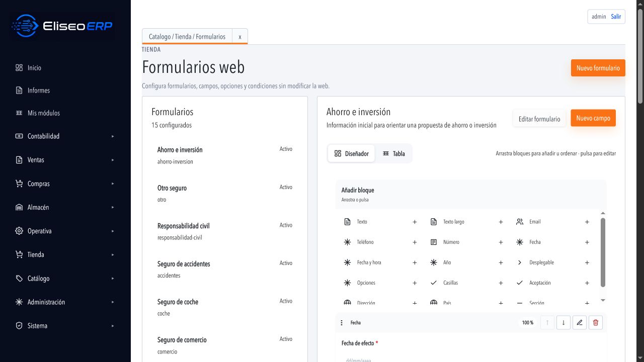This screenshot has width=644, height=362.
Task: Click the Desplegable block label
Action: [541, 262]
